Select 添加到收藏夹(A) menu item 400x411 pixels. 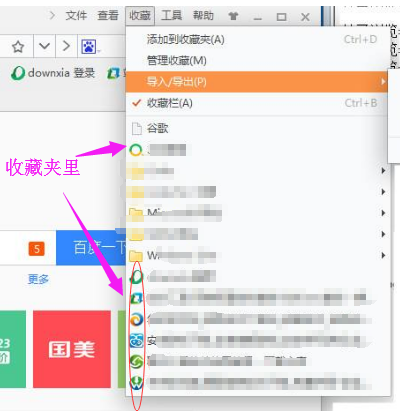coord(257,40)
